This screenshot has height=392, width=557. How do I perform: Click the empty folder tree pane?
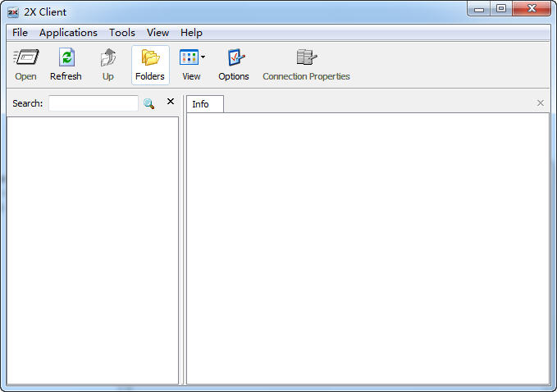coord(92,246)
